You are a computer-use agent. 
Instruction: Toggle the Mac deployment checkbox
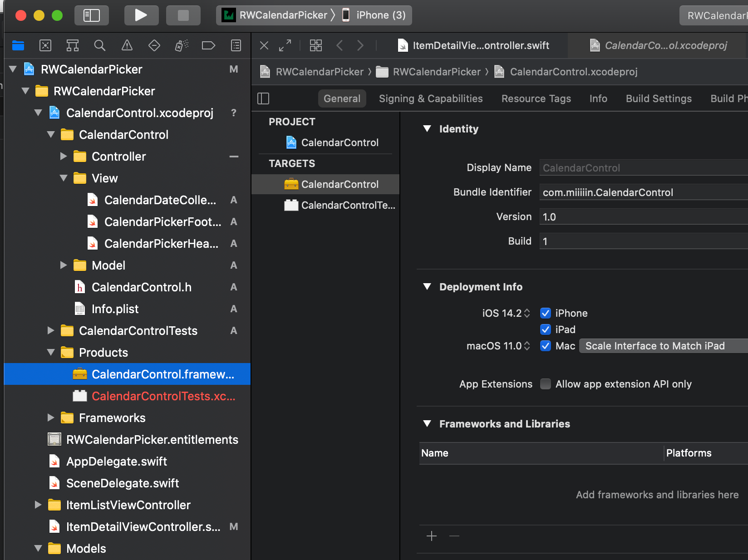pos(546,346)
